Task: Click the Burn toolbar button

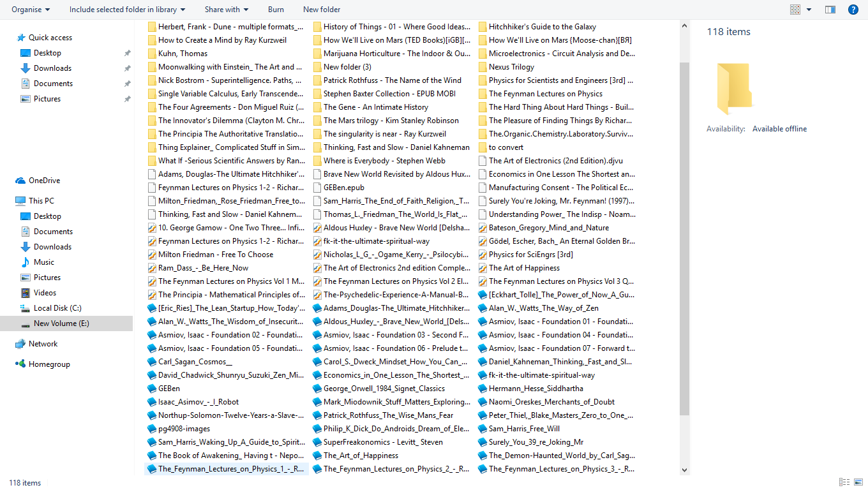Action: tap(276, 10)
